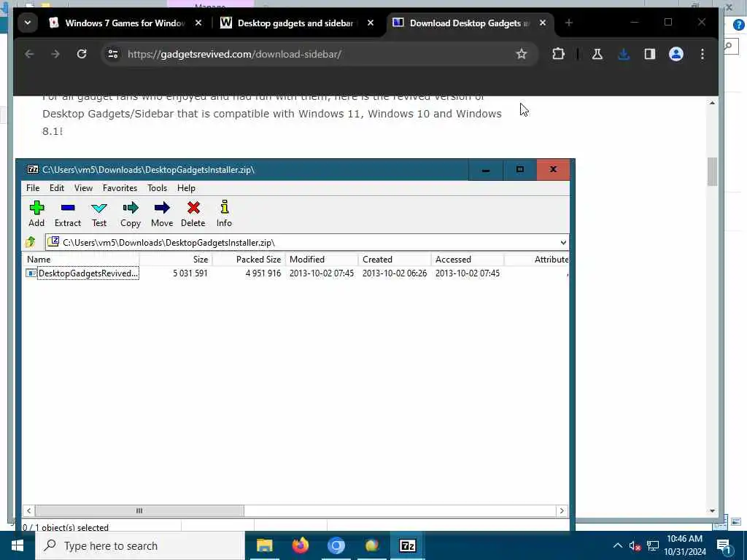Select the DesktopGadgetsRevived file entry

point(88,273)
